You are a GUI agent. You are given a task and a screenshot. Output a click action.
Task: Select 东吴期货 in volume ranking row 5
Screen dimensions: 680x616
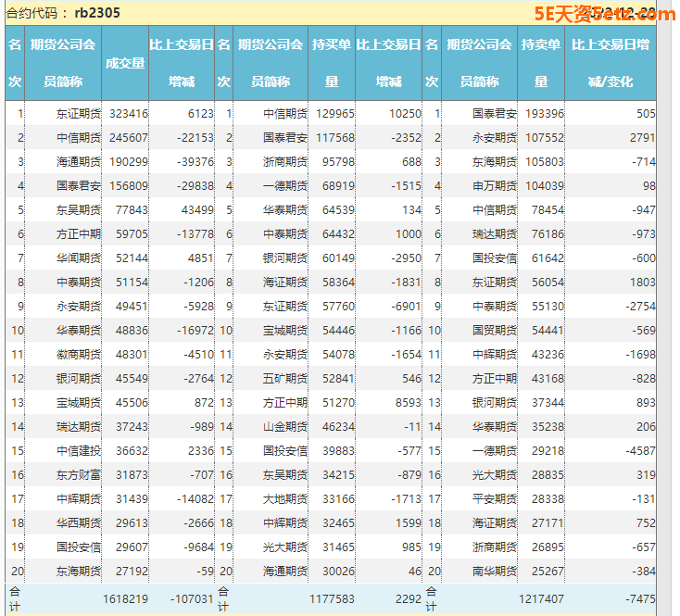[79, 210]
